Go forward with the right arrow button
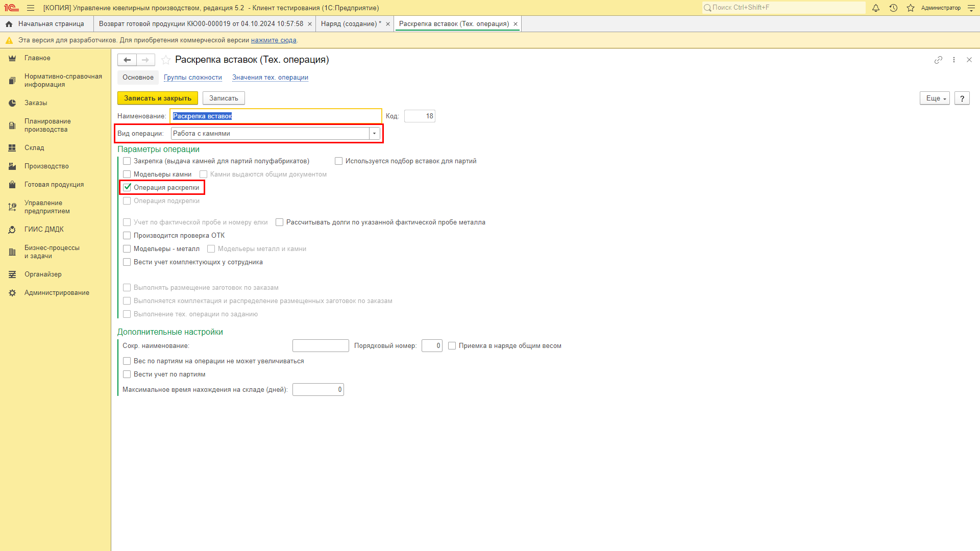This screenshot has height=551, width=980. click(145, 60)
